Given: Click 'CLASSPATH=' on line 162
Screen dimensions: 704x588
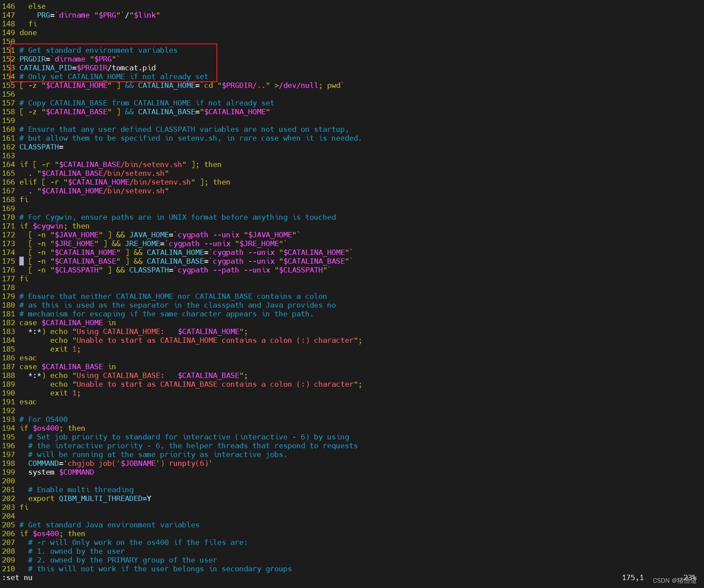Looking at the screenshot, I should pyautogui.click(x=41, y=147).
